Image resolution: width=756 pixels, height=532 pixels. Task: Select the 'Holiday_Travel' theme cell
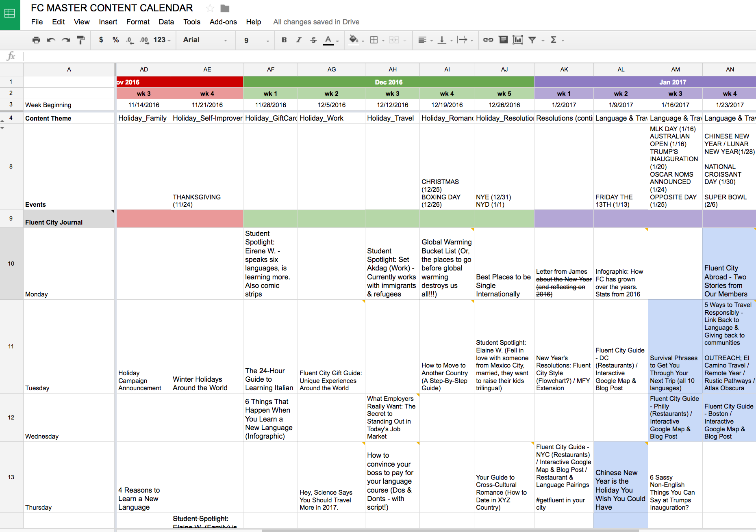pos(392,118)
